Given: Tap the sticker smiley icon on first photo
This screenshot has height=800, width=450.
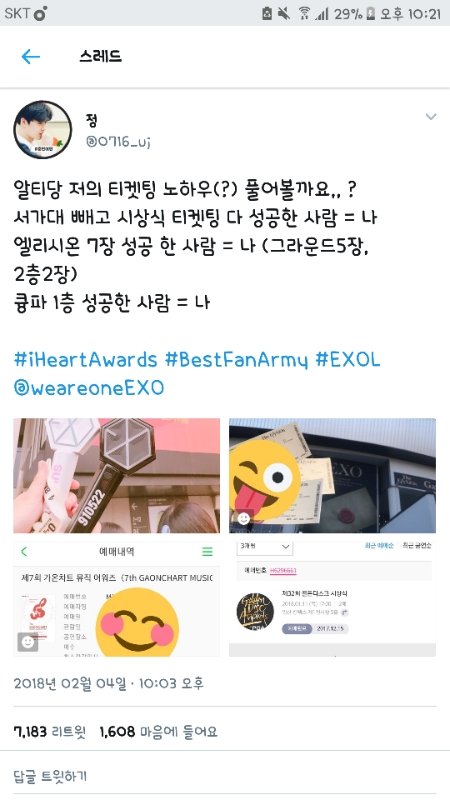Looking at the screenshot, I should click(x=245, y=518).
